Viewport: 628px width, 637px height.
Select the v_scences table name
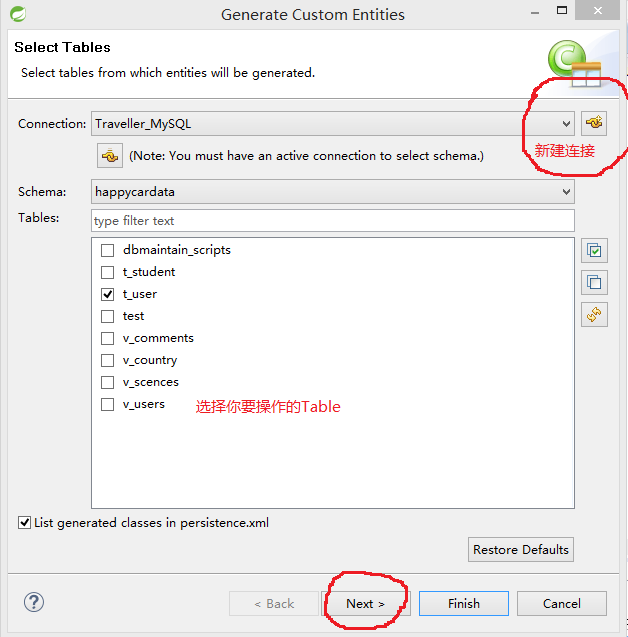coord(151,382)
